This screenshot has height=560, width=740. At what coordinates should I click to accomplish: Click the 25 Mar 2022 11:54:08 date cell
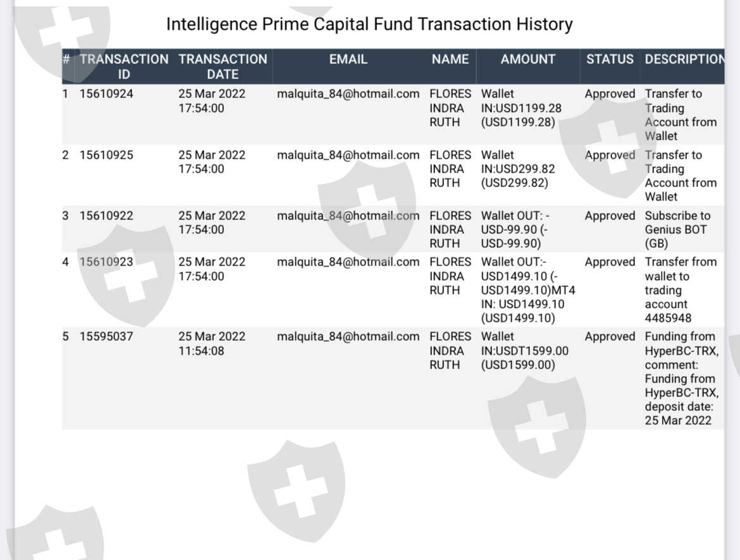211,343
